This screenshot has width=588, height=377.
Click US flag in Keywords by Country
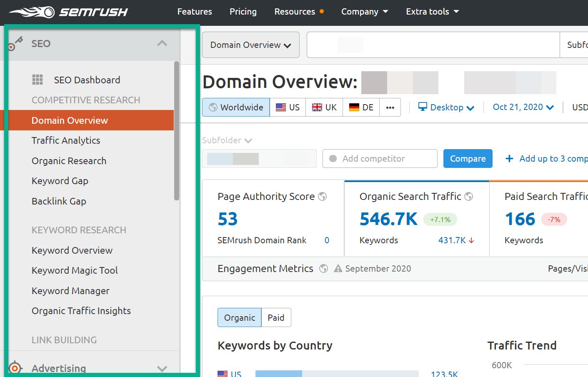[x=223, y=374]
